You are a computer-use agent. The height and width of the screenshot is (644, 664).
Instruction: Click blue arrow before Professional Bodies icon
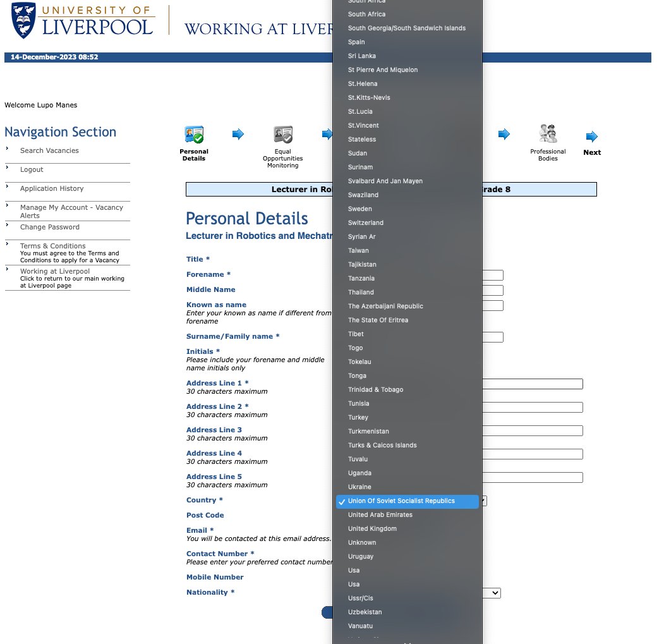point(504,134)
